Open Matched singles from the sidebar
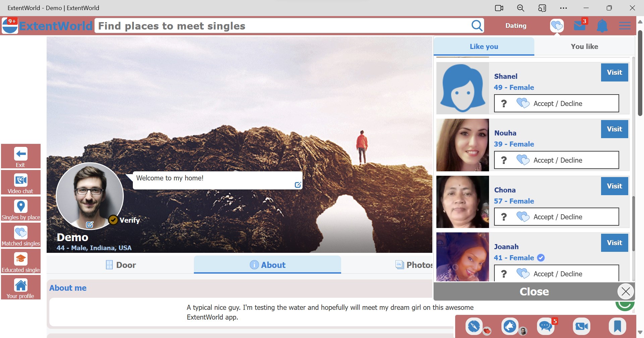Image resolution: width=644 pixels, height=338 pixels. [x=21, y=235]
